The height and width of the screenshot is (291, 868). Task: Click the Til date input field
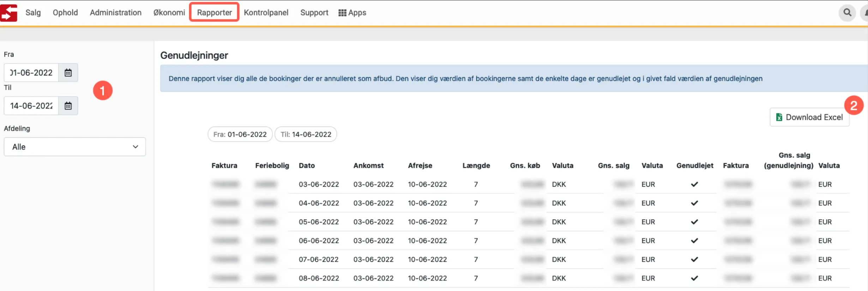[31, 106]
